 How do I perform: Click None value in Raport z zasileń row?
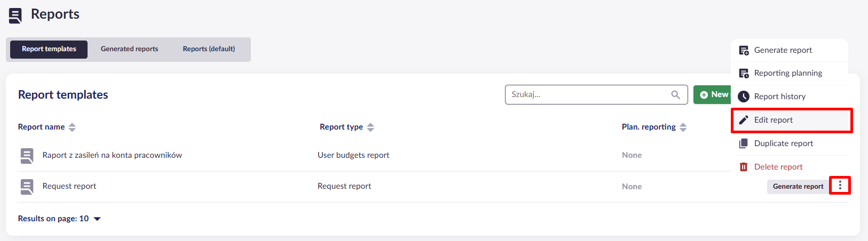pos(632,155)
